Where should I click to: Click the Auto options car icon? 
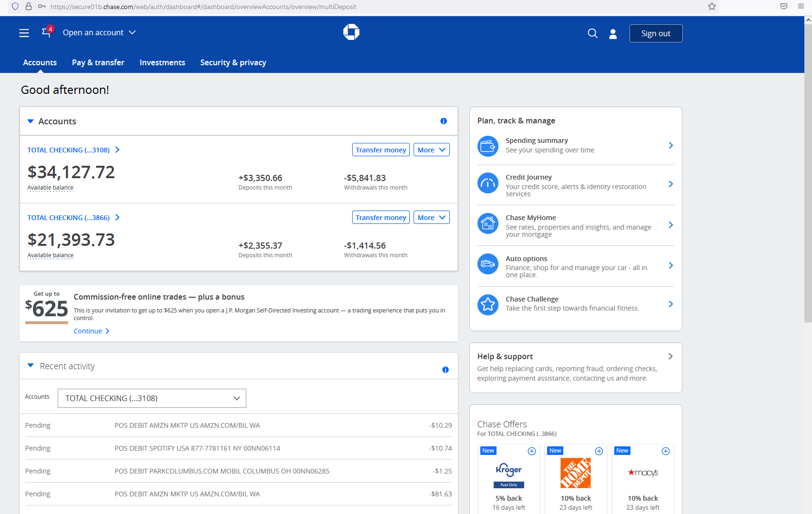click(488, 264)
